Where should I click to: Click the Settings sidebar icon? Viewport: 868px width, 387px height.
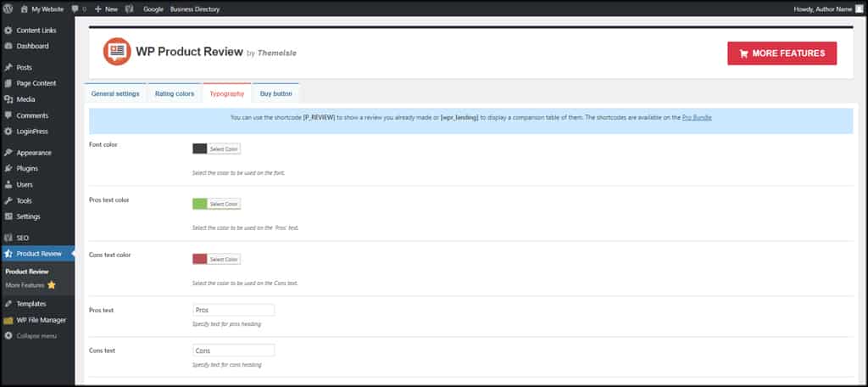click(x=8, y=216)
